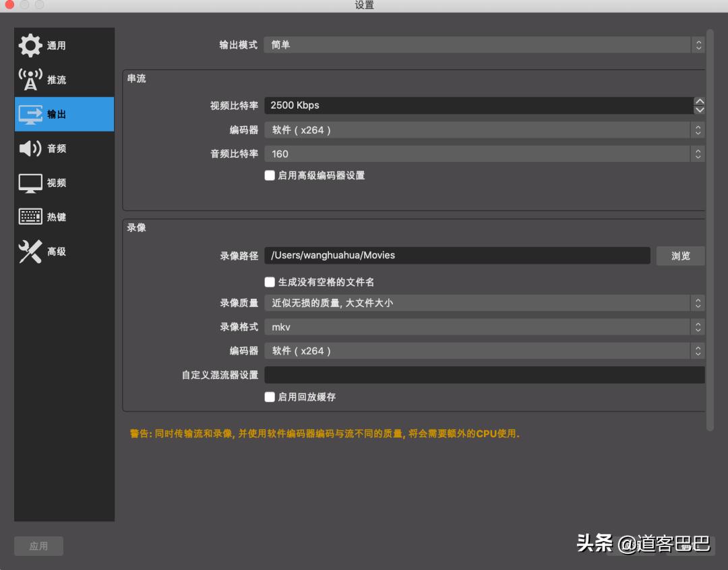Enable the 启用高级编码器设置 checkbox
728x570 pixels.
tap(270, 175)
